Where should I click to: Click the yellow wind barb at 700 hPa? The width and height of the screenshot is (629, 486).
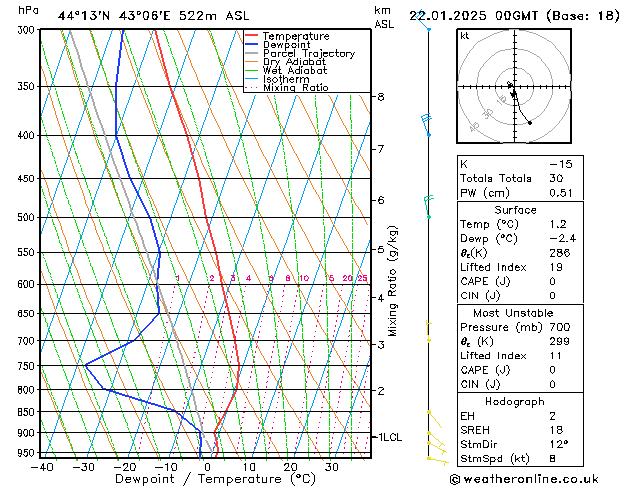(428, 331)
